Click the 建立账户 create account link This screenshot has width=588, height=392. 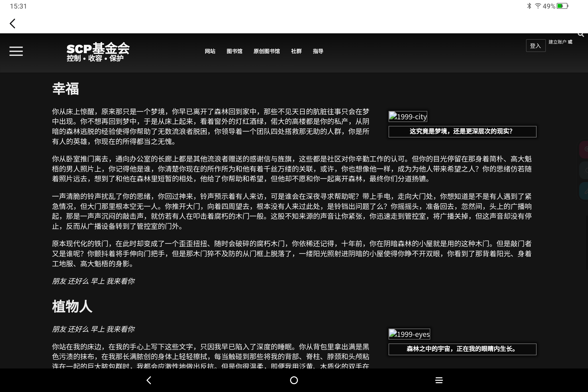coord(557,42)
